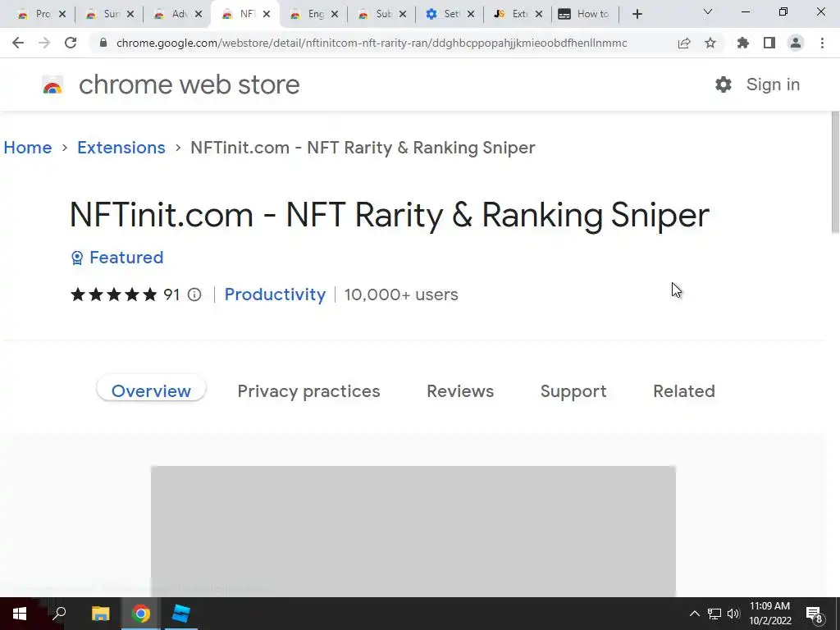This screenshot has width=840, height=630.
Task: Open the notification center
Action: tap(815, 614)
